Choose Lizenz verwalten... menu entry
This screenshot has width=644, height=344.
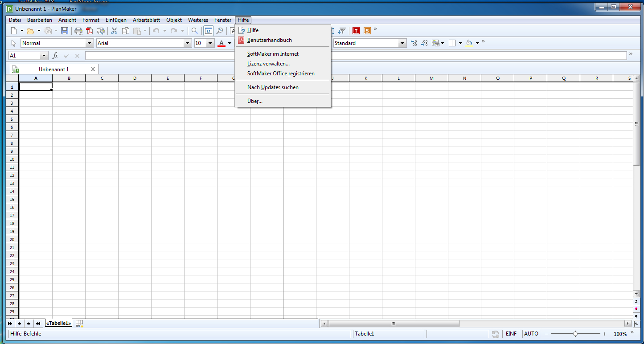tap(283, 64)
